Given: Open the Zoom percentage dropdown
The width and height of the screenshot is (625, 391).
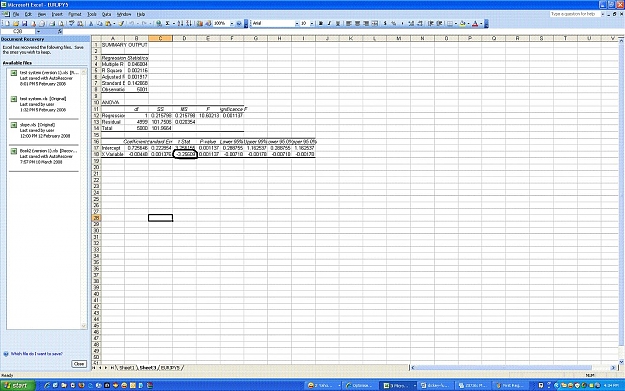Looking at the screenshot, I should 232,24.
